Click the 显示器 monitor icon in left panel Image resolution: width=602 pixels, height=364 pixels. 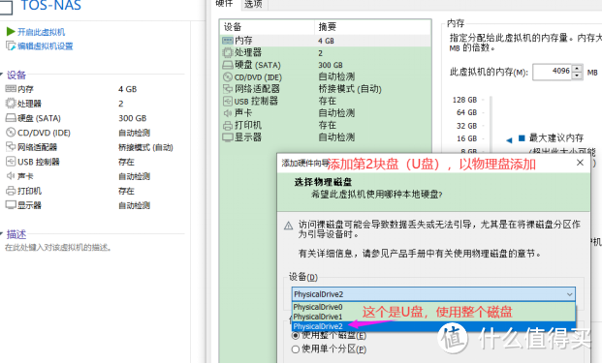(11, 205)
